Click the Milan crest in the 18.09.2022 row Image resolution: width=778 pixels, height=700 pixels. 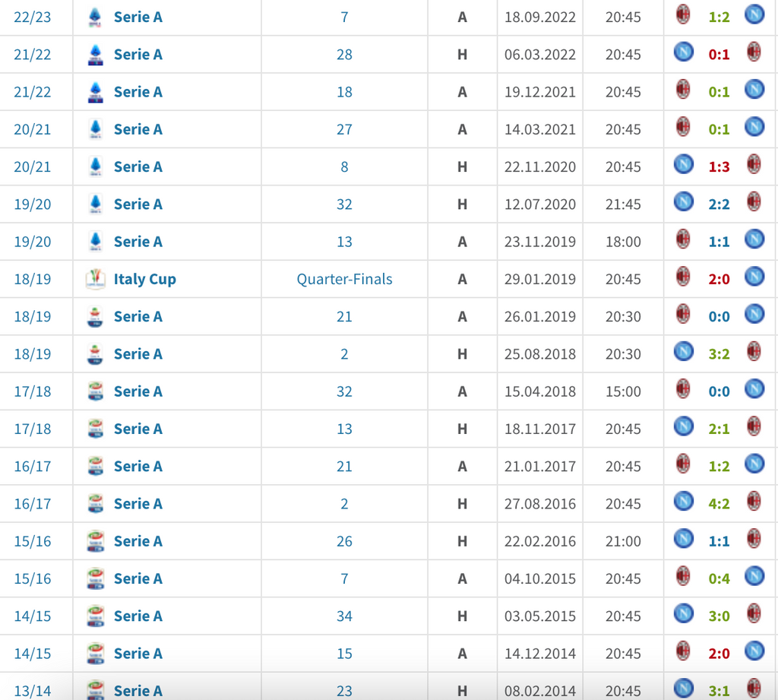point(683,15)
